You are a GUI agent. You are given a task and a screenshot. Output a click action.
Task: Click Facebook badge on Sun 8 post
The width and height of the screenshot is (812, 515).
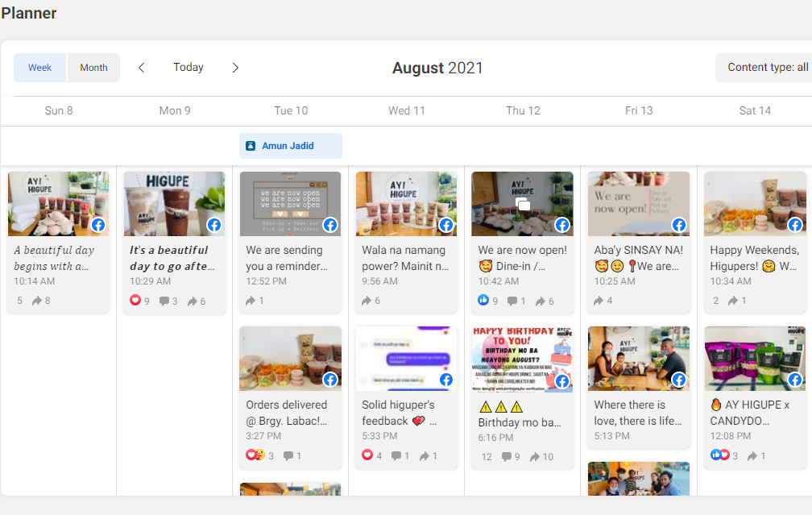click(98, 225)
